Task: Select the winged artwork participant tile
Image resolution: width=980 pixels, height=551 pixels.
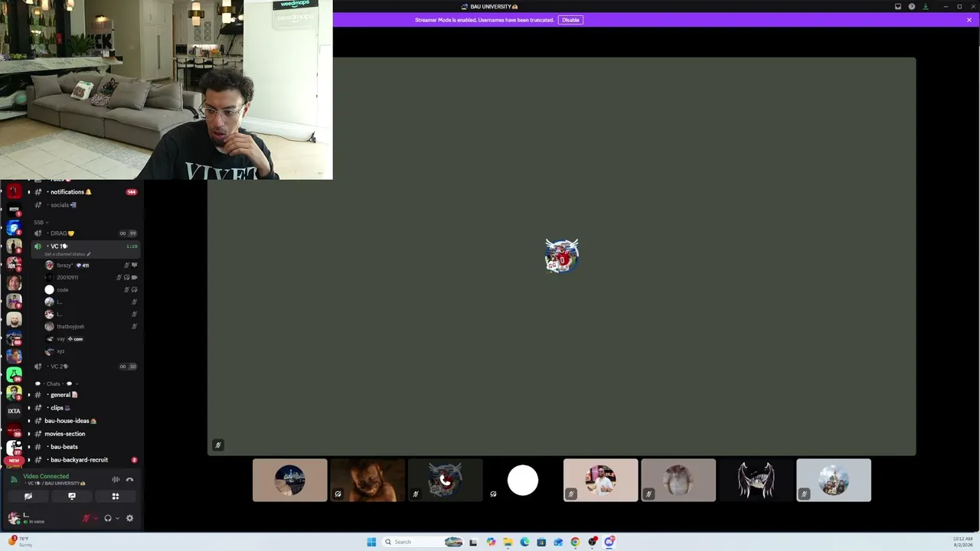Action: [x=756, y=481]
